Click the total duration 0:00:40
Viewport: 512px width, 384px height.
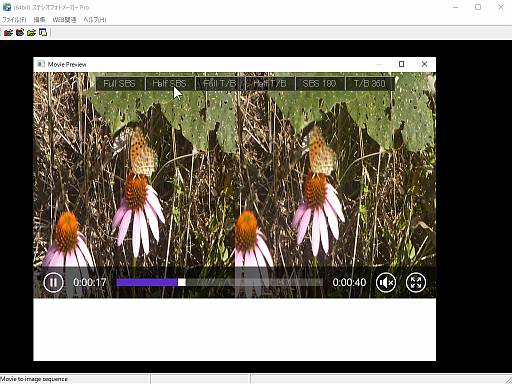(x=349, y=283)
